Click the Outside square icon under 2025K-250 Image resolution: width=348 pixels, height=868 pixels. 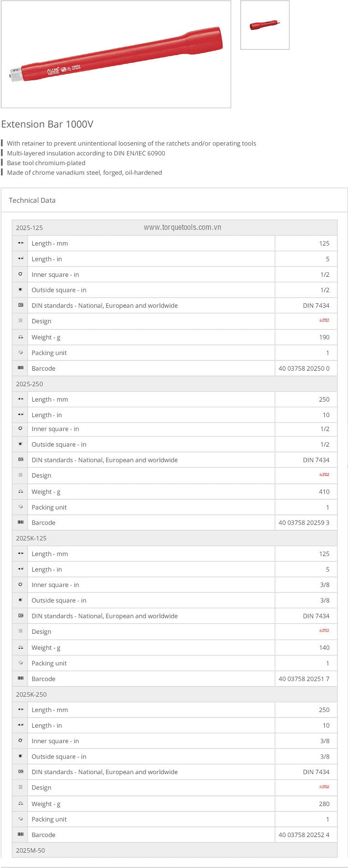pos(20,756)
